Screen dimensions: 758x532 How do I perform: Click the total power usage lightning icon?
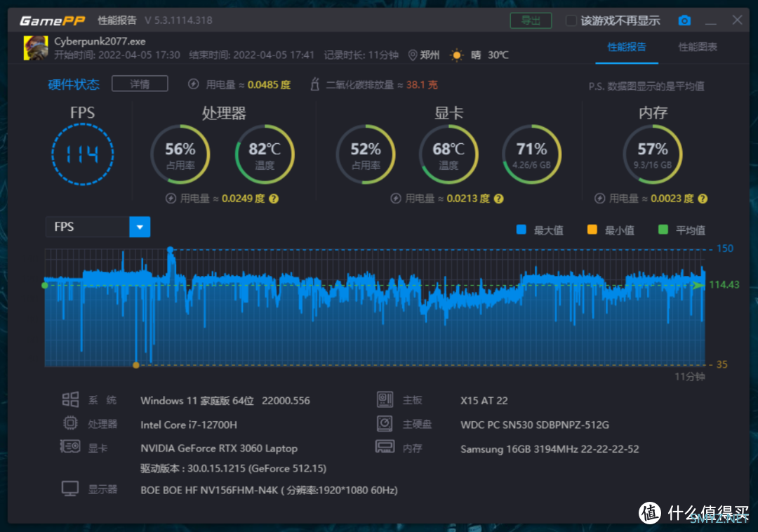[x=194, y=84]
